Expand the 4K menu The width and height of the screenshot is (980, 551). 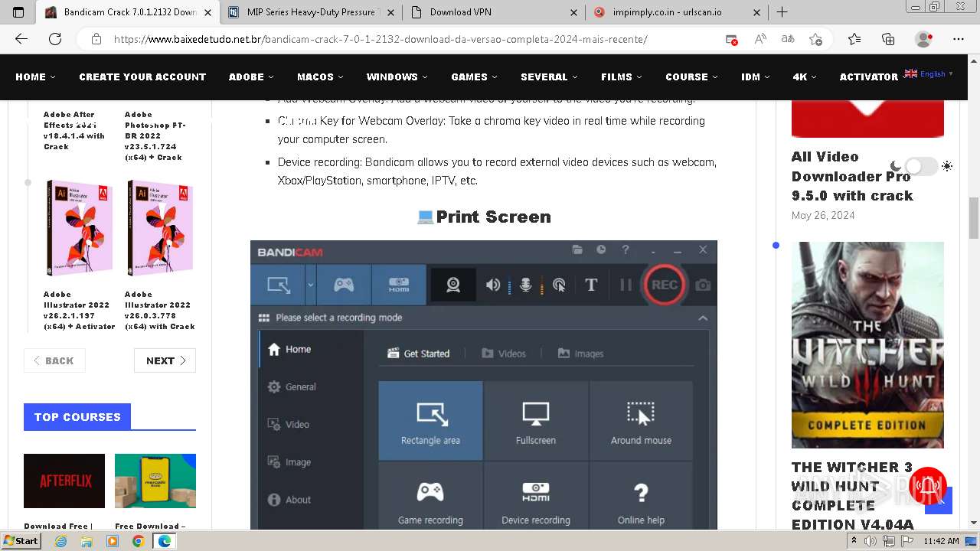tap(805, 77)
